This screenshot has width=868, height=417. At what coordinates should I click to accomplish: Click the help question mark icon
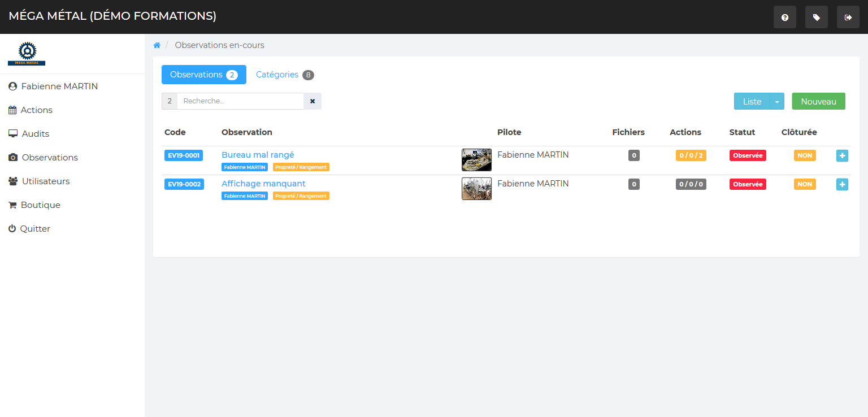(784, 18)
